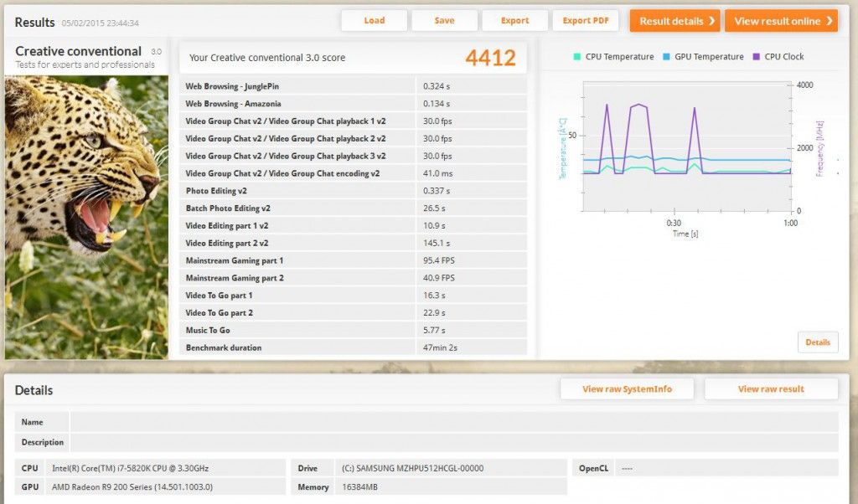Open Result details
This screenshot has width=858, height=504.
[x=675, y=21]
